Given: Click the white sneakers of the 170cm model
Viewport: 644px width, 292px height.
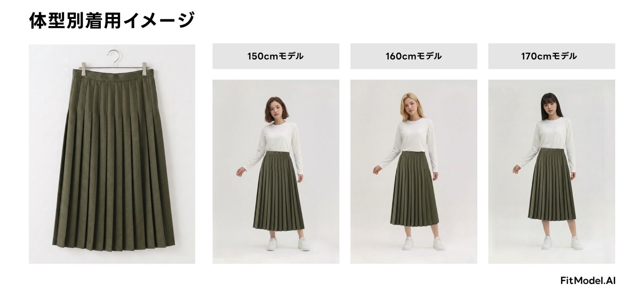Looking at the screenshot, I should click(x=561, y=243).
